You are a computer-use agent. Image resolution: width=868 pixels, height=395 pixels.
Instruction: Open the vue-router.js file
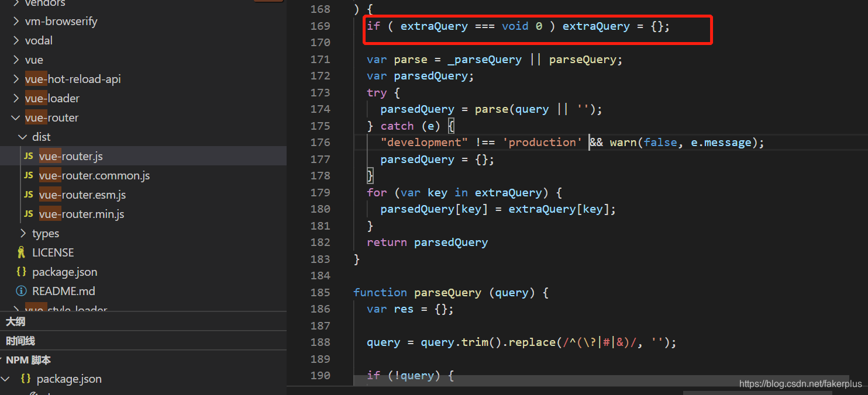tap(143, 157)
